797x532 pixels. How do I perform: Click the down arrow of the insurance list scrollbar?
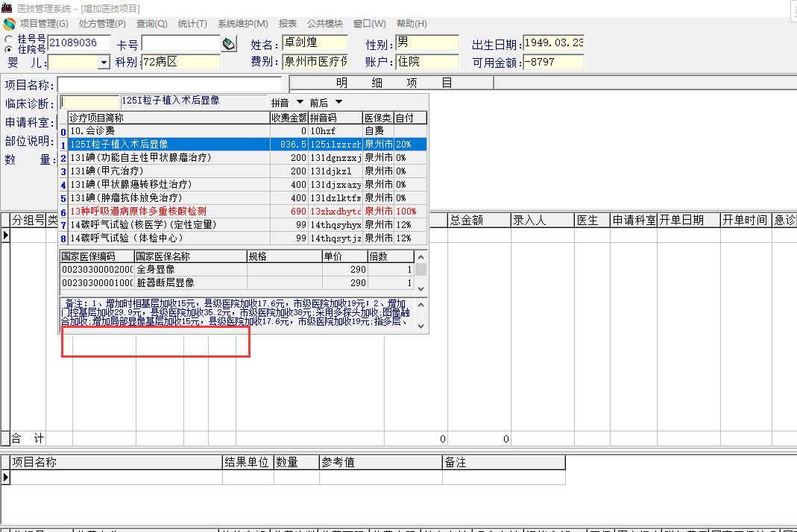click(x=420, y=288)
